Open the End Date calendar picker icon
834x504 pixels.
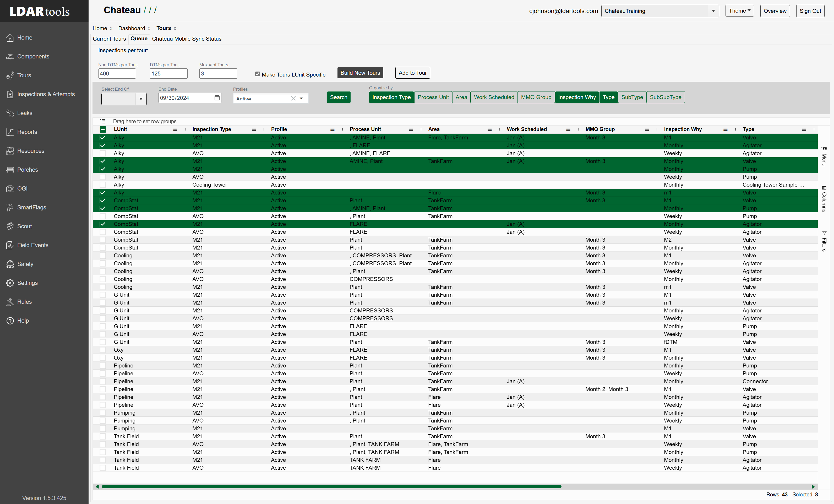[217, 98]
